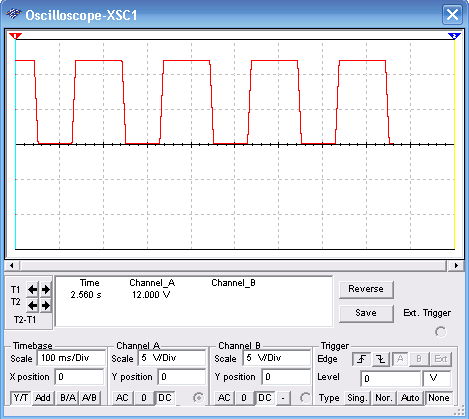Screen dimensions: 469x419
Task: Move cursor T1 right with arrow
Action: 46,289
